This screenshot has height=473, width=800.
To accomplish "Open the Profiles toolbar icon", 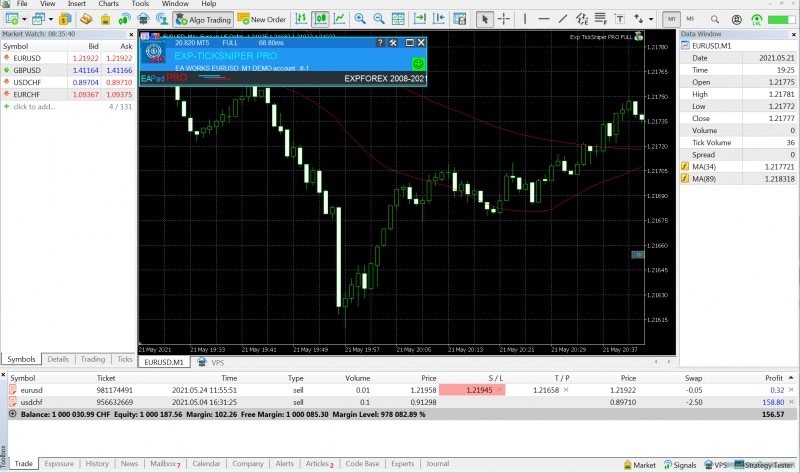I will coord(38,19).
